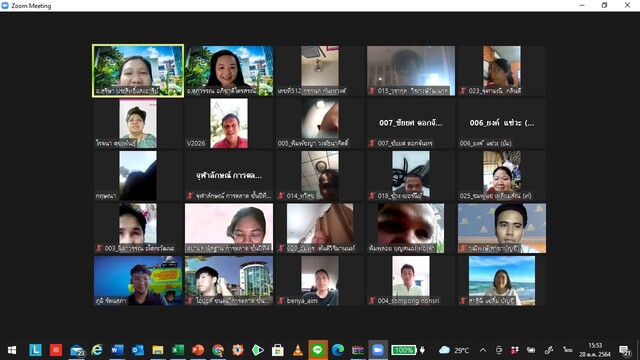Show hidden tray icons with the chevron
640x360 pixels.
tap(483, 350)
